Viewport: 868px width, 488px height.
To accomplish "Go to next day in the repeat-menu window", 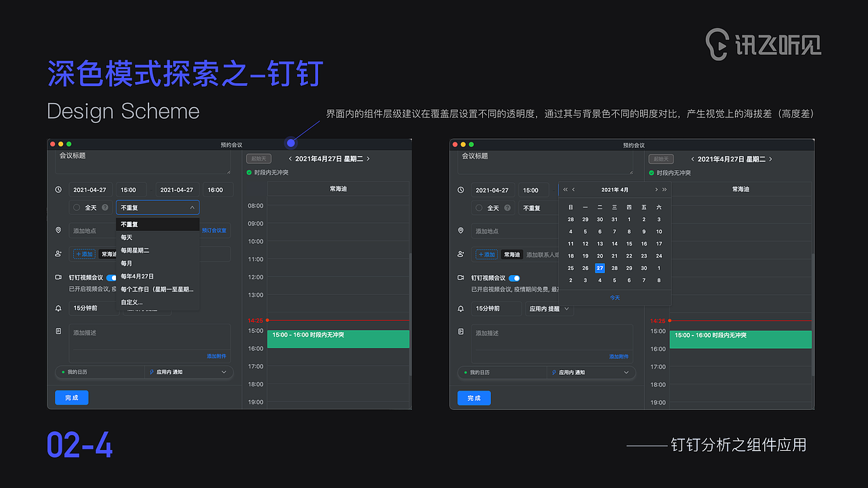I will [368, 159].
